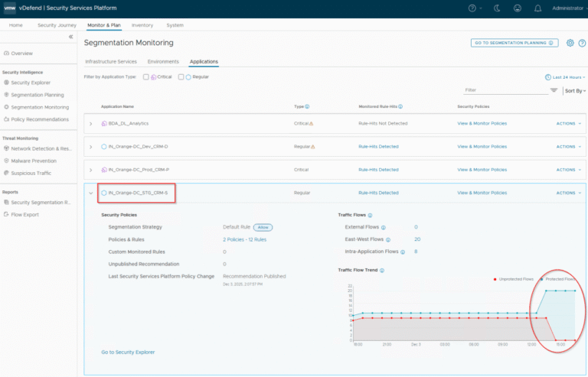Click East-West Flows count 20
The image size is (588, 377).
(x=417, y=239)
